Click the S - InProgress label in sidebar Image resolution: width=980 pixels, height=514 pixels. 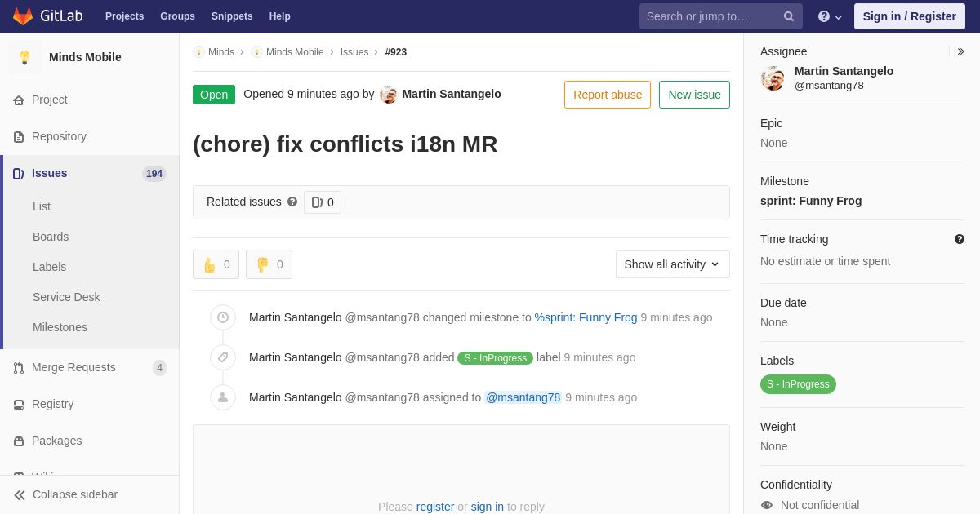pyautogui.click(x=798, y=384)
